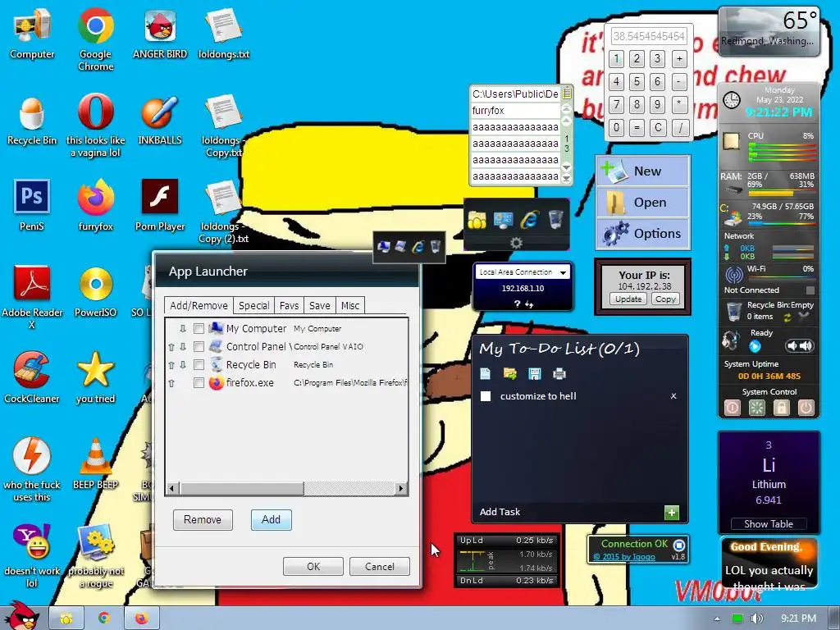
Task: Click the green restart icon under System Control
Action: (x=757, y=408)
